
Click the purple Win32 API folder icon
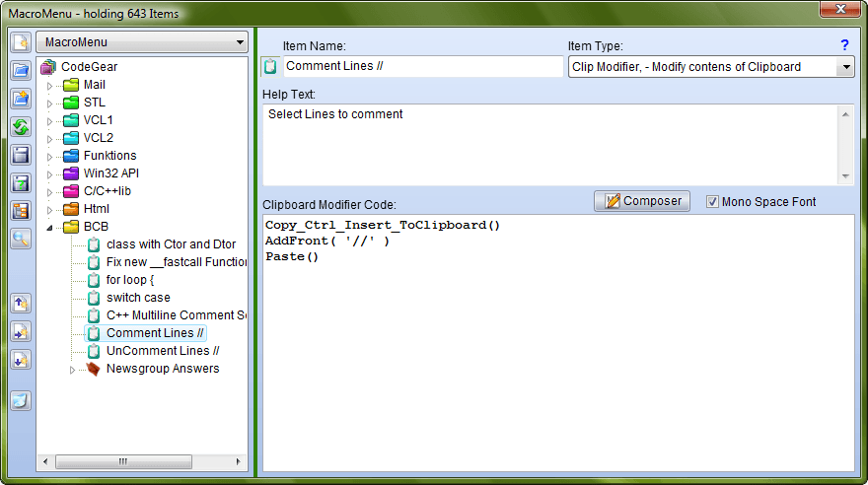[x=71, y=173]
